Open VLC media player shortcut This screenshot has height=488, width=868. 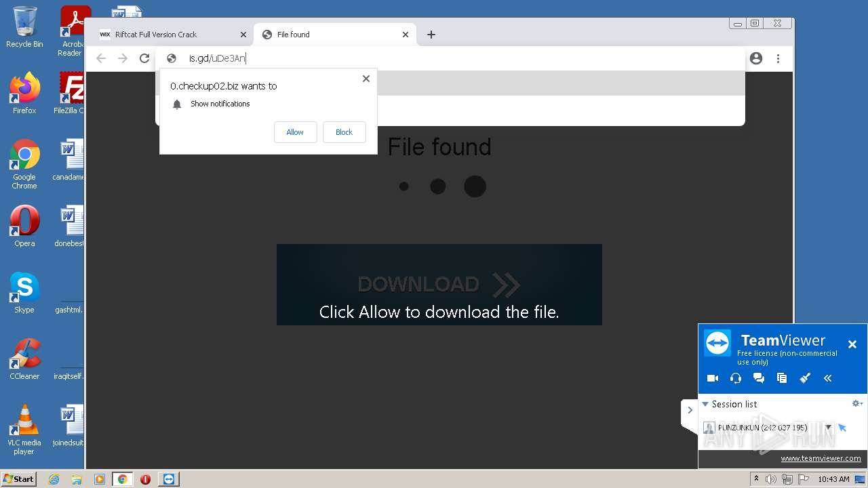click(24, 430)
